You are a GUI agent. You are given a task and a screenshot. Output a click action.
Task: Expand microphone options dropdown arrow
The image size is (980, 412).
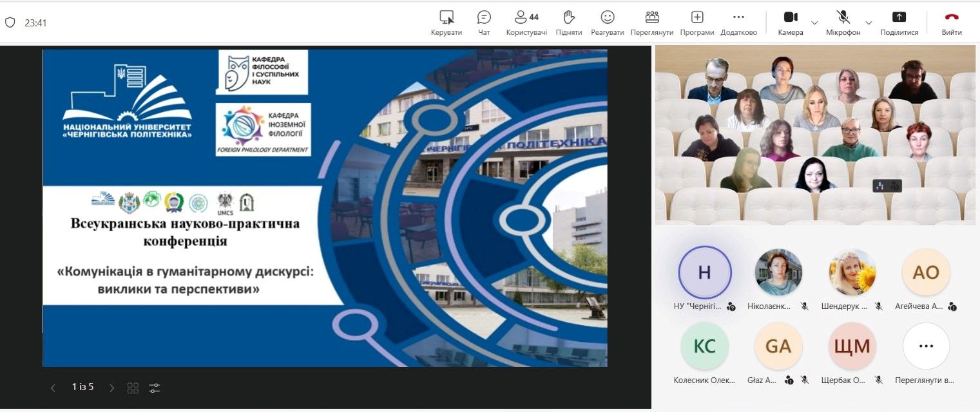tap(869, 23)
